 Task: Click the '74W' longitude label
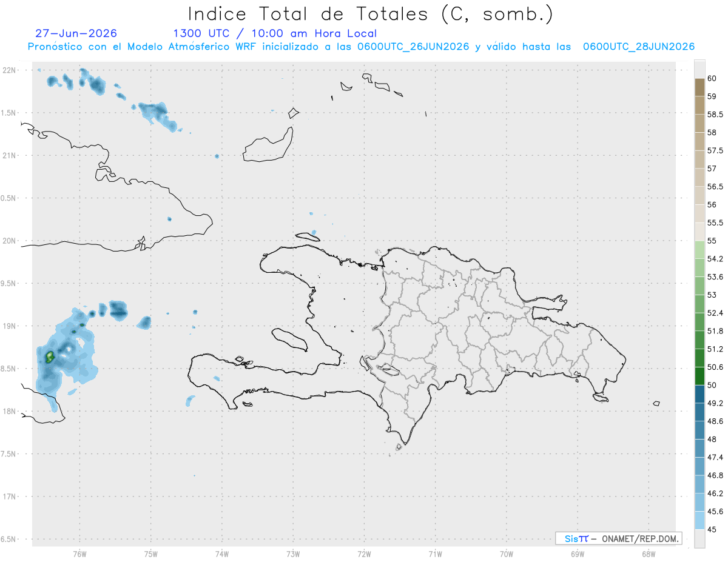(221, 554)
